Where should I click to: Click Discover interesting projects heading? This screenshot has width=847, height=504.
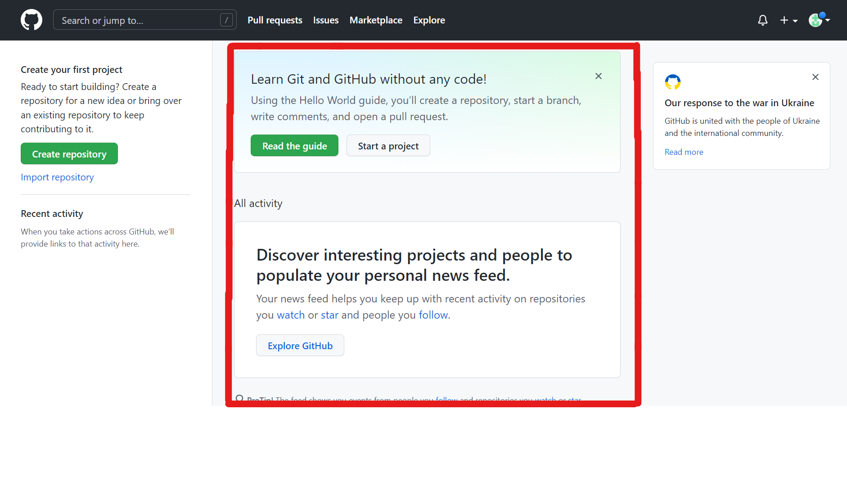coord(414,265)
